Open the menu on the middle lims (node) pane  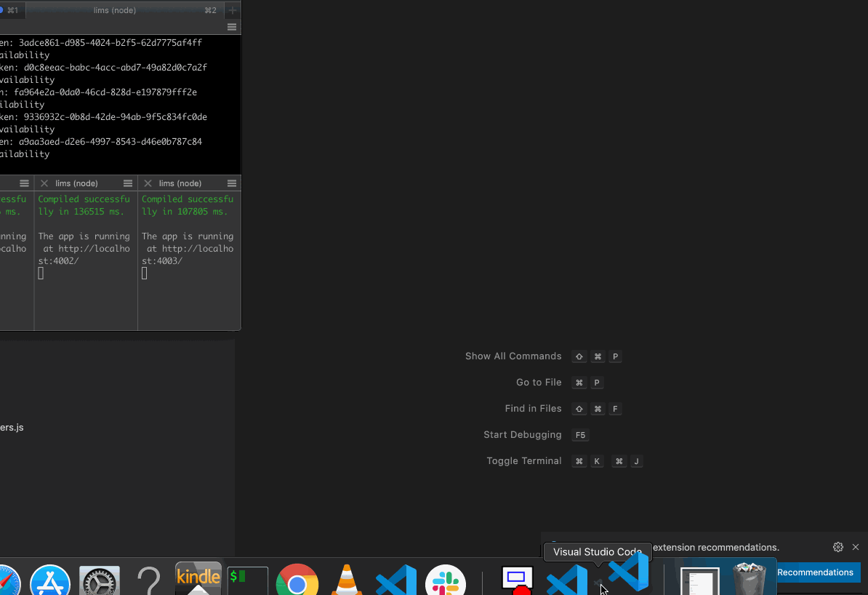click(128, 183)
